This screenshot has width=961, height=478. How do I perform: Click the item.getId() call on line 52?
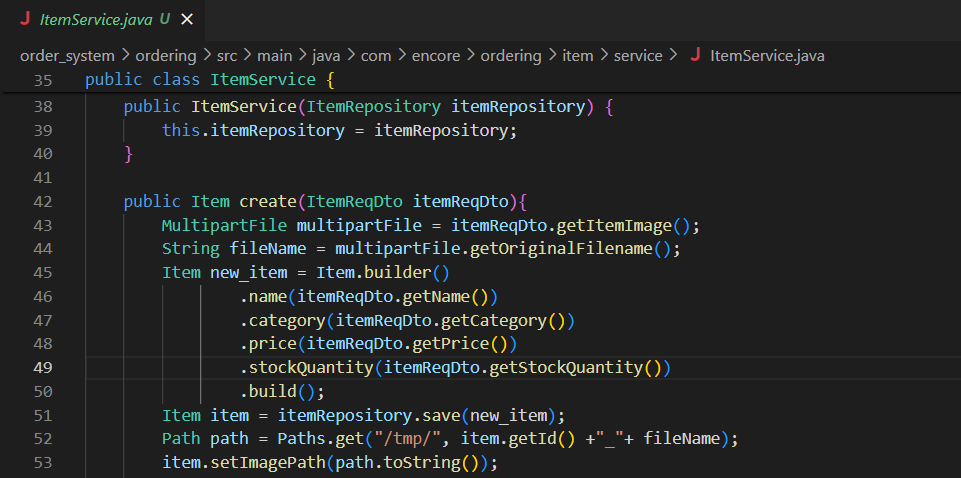pos(517,439)
